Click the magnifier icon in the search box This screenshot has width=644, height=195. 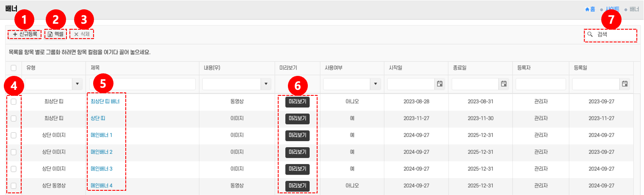[590, 35]
